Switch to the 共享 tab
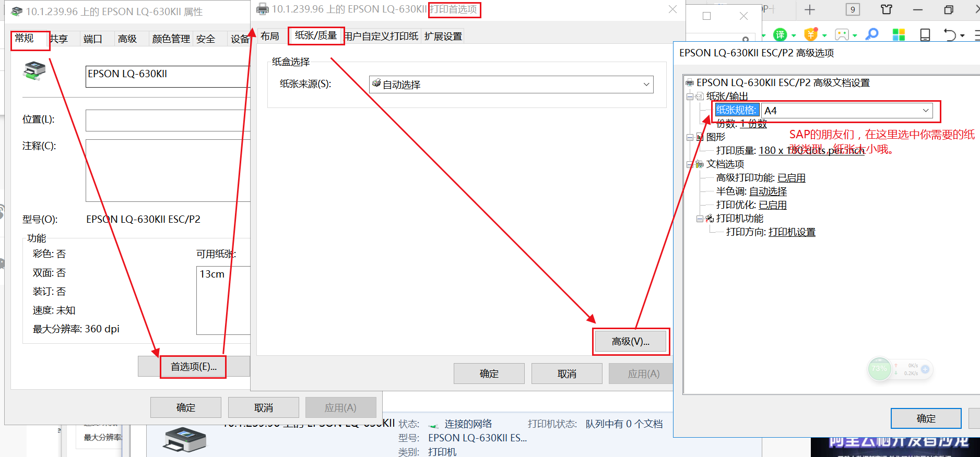The width and height of the screenshot is (980, 457). pos(59,39)
